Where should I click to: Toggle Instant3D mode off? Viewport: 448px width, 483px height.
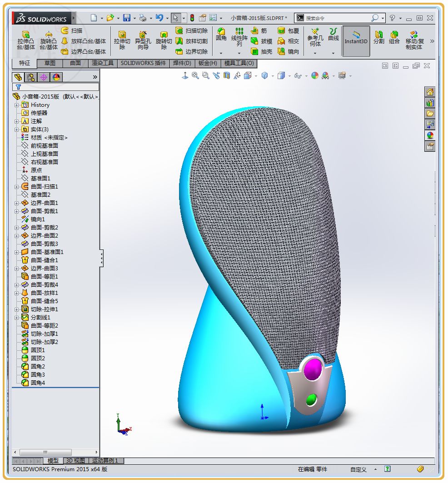point(356,40)
